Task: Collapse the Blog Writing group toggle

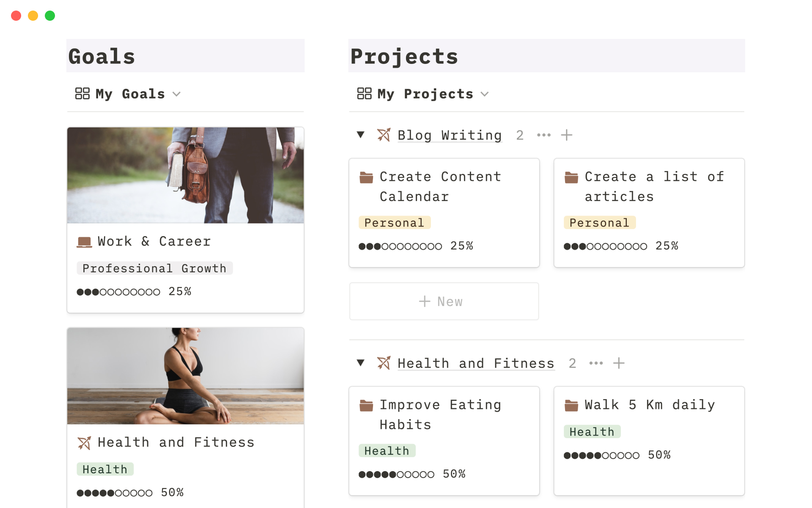Action: (361, 135)
